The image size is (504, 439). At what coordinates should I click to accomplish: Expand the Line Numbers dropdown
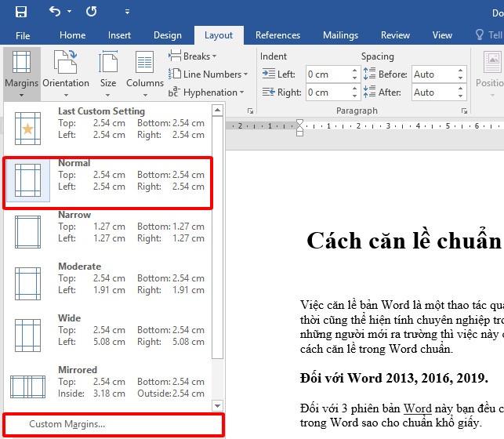click(x=208, y=74)
